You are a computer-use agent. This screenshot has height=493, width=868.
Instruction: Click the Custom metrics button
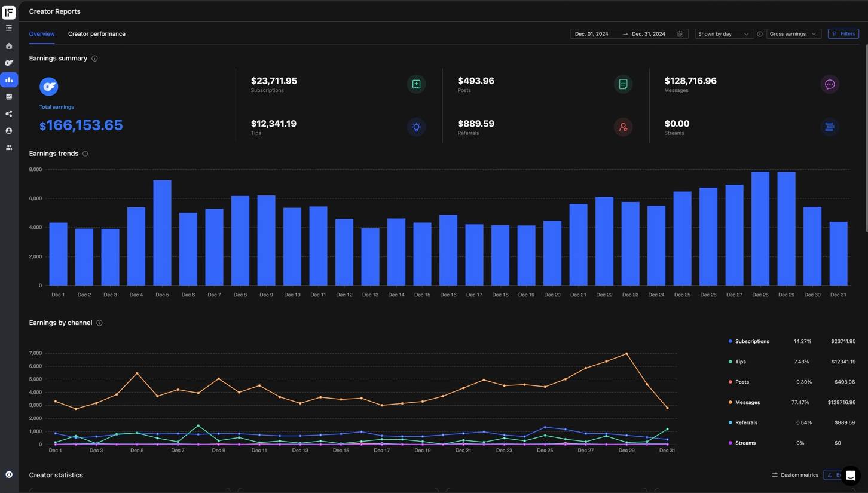[795, 475]
